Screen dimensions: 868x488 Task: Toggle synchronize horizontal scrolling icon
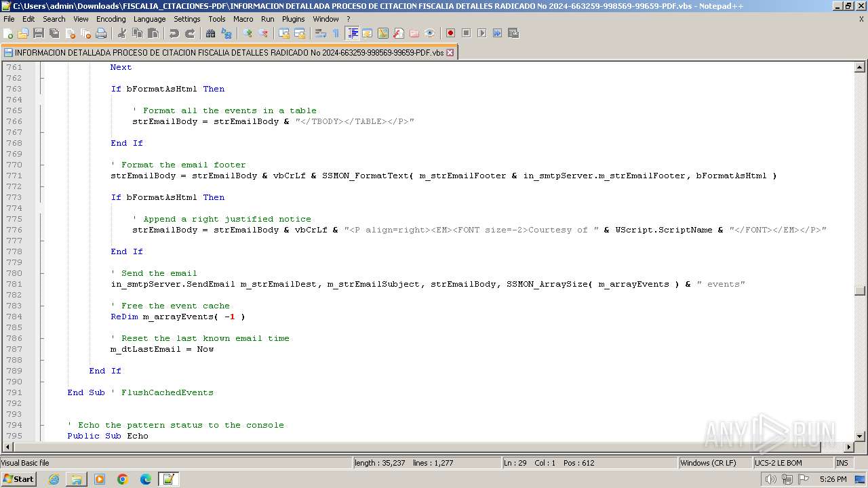click(x=300, y=33)
